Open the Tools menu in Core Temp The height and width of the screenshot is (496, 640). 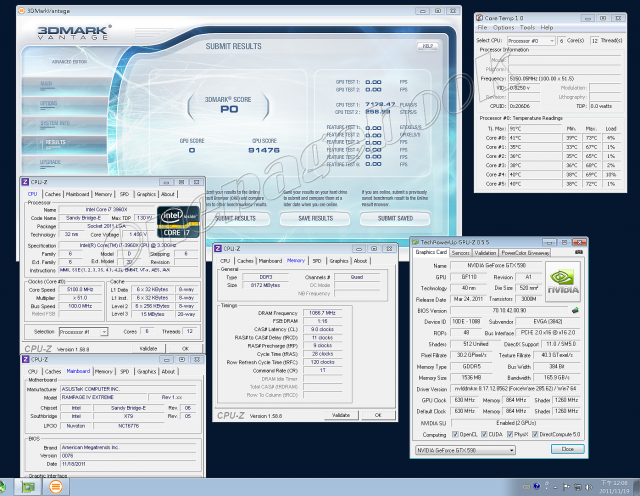coord(527,28)
